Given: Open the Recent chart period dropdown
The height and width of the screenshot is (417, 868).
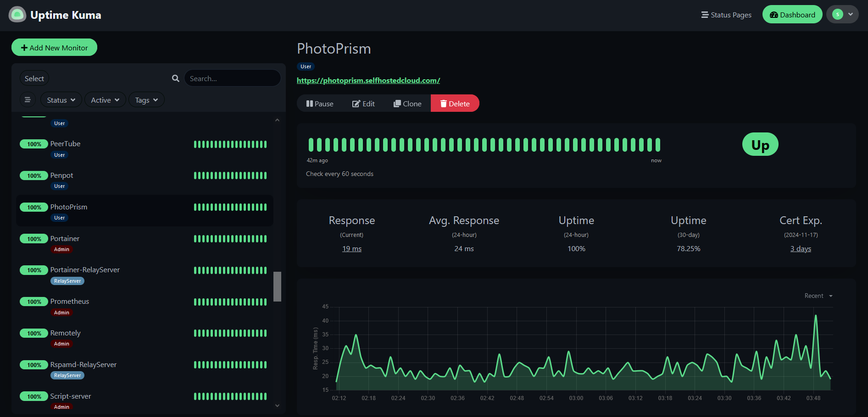Looking at the screenshot, I should click(x=818, y=296).
